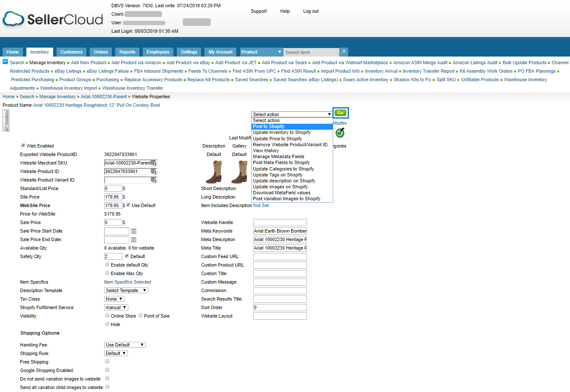Open the Shipping Rule dropdown
The width and height of the screenshot is (570, 392).
116,353
